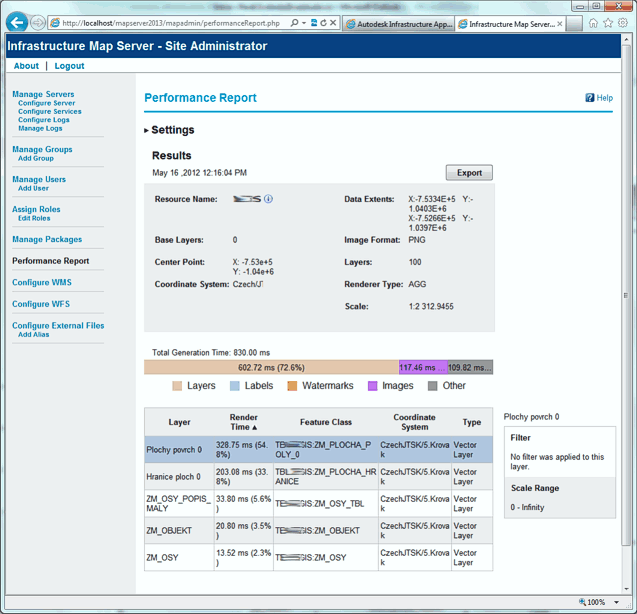Screen dimensions: 637x614
Task: Click the 328.75 ms render time cell
Action: (244, 450)
